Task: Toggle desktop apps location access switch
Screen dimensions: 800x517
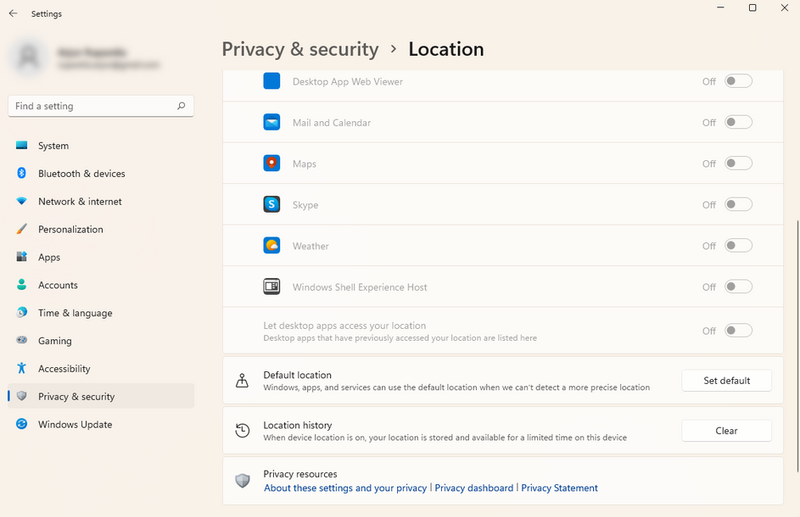Action: tap(738, 331)
